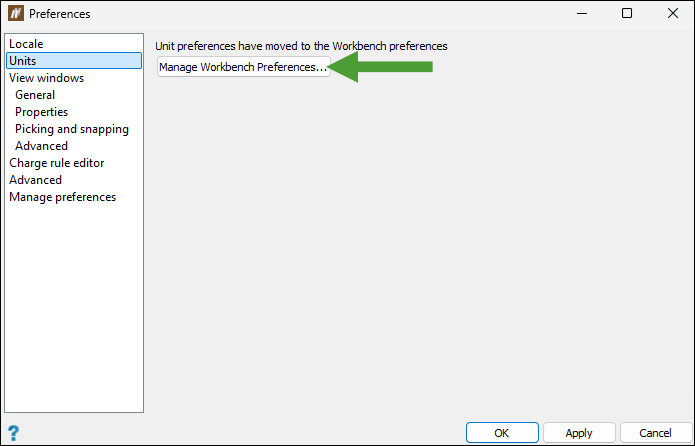Screen dimensions: 695x446
Task: Maximize the Preferences window
Action: click(627, 13)
